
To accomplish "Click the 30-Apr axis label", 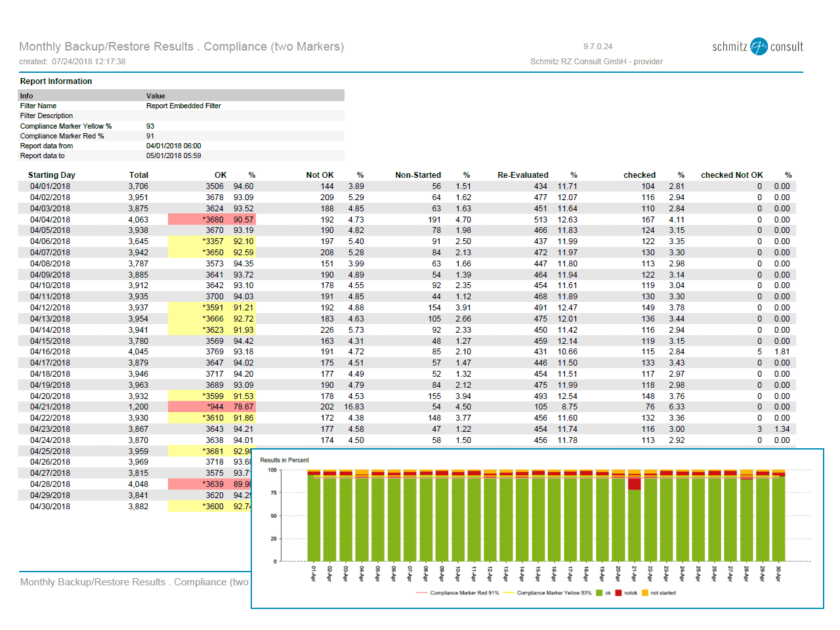I will (x=778, y=574).
